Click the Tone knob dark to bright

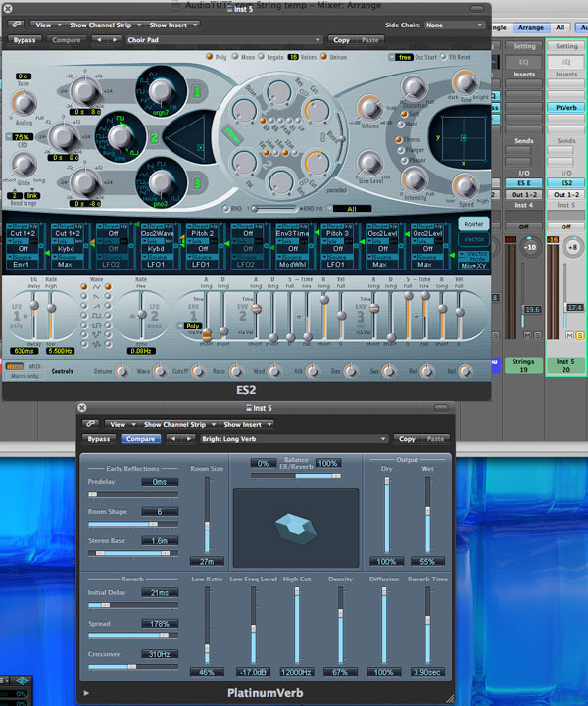coord(465,82)
